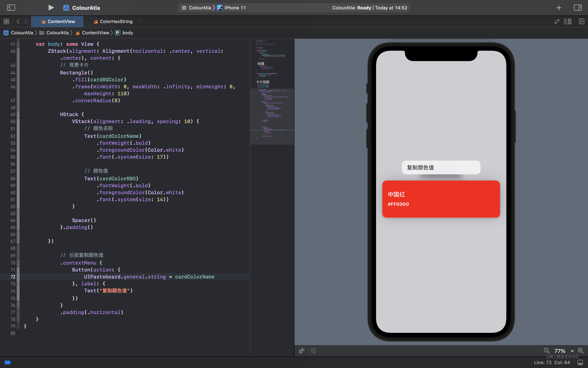Open the ColourAtla scheme selector
The image size is (588, 368).
pos(197,8)
